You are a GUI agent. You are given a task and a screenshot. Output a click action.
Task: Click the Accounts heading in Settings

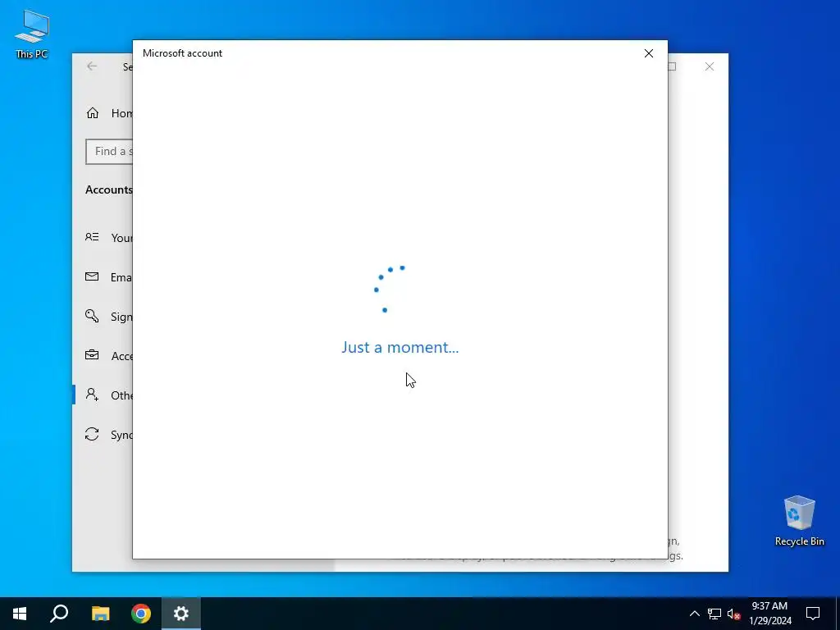(109, 189)
